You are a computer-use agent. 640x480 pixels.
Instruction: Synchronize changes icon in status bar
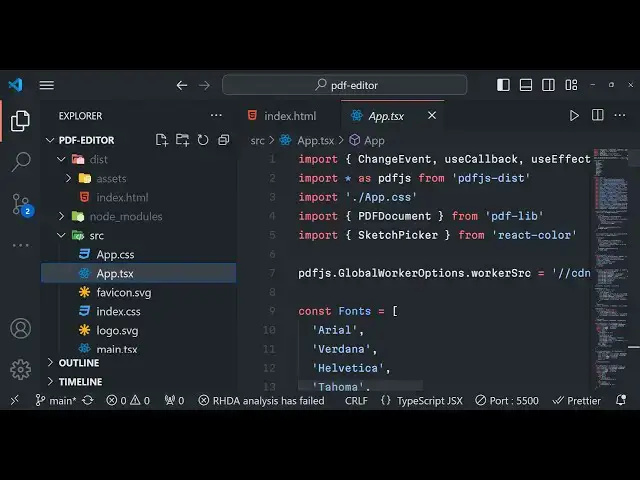point(88,400)
